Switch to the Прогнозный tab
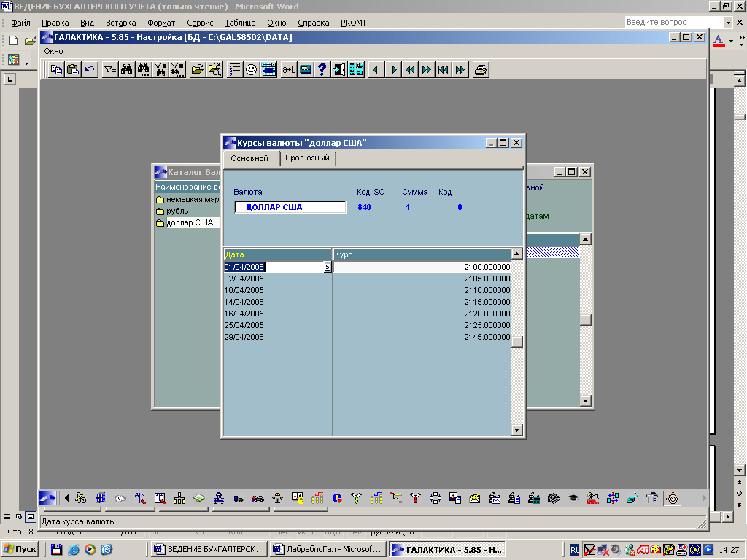Screen dimensions: 747x560 (x=307, y=158)
